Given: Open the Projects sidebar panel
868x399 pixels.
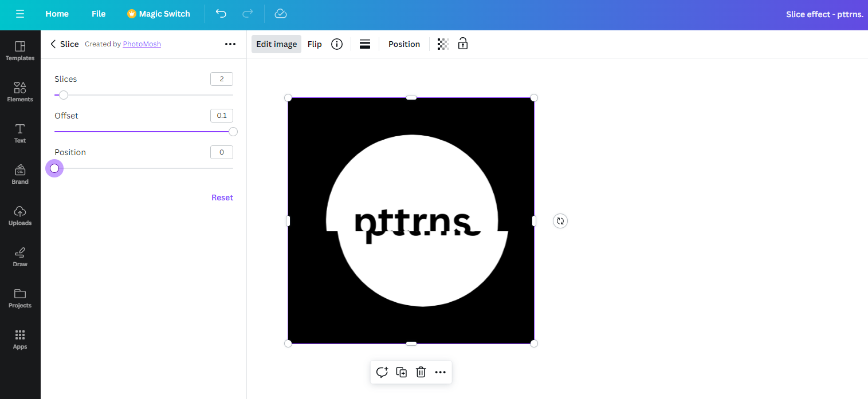Looking at the screenshot, I should pos(20,298).
